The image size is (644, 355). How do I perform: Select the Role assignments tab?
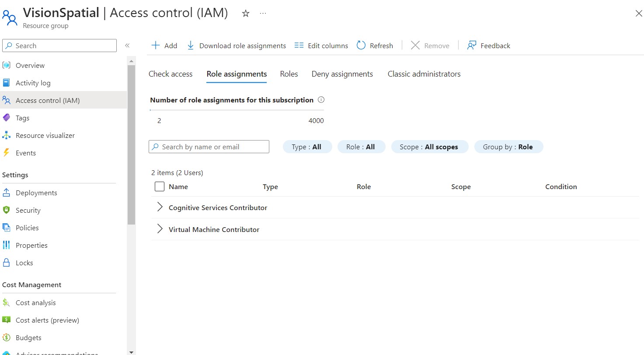coord(237,74)
